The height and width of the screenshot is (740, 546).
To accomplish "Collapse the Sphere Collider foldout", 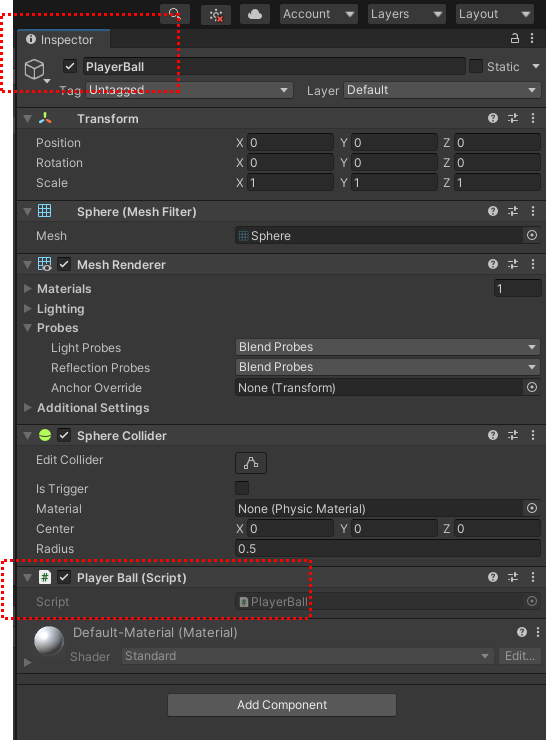I will coord(27,435).
